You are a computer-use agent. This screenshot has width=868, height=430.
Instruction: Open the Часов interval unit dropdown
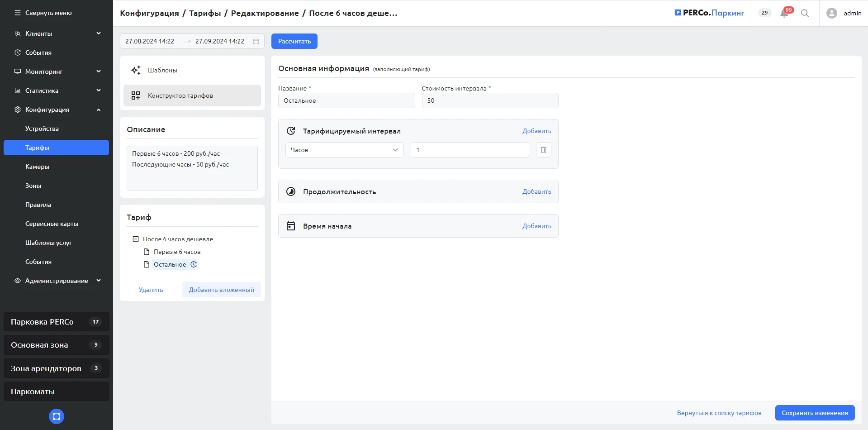click(344, 150)
